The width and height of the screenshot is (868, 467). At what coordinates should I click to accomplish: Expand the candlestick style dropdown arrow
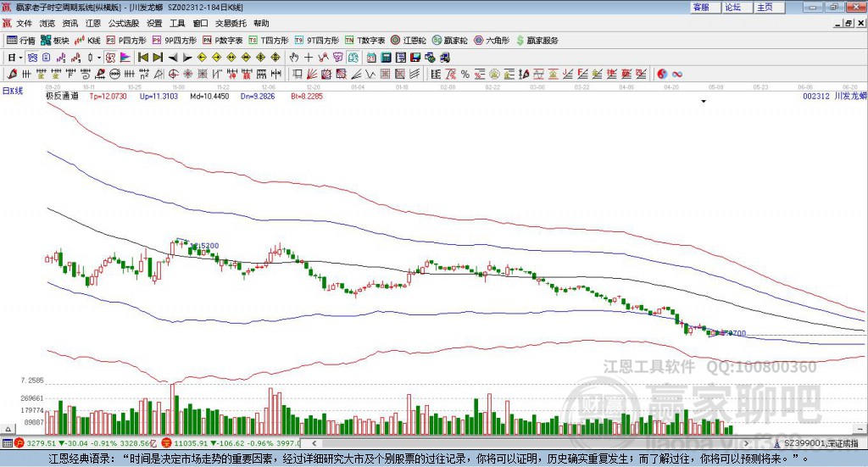[x=99, y=58]
